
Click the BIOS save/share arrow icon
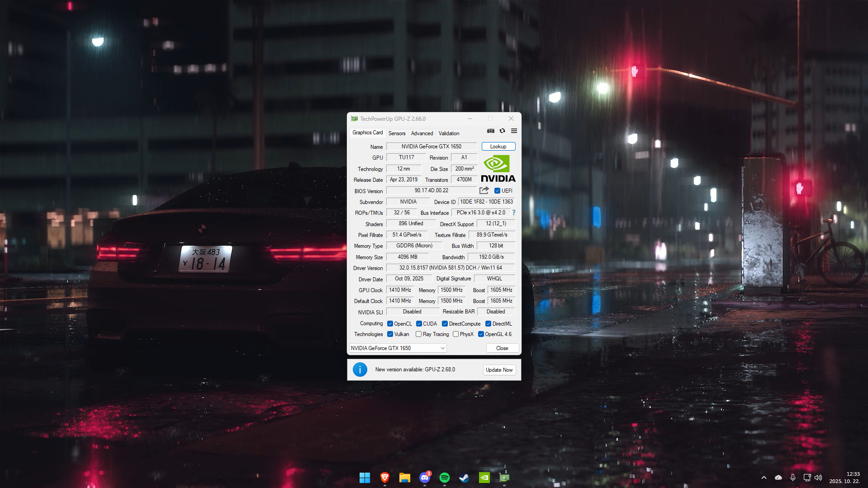click(484, 190)
